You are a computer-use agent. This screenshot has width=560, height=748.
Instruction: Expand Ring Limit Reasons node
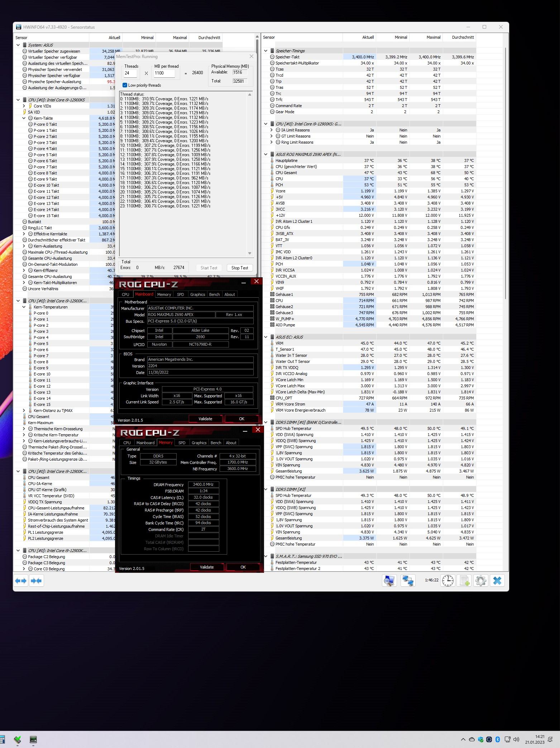pyautogui.click(x=271, y=142)
